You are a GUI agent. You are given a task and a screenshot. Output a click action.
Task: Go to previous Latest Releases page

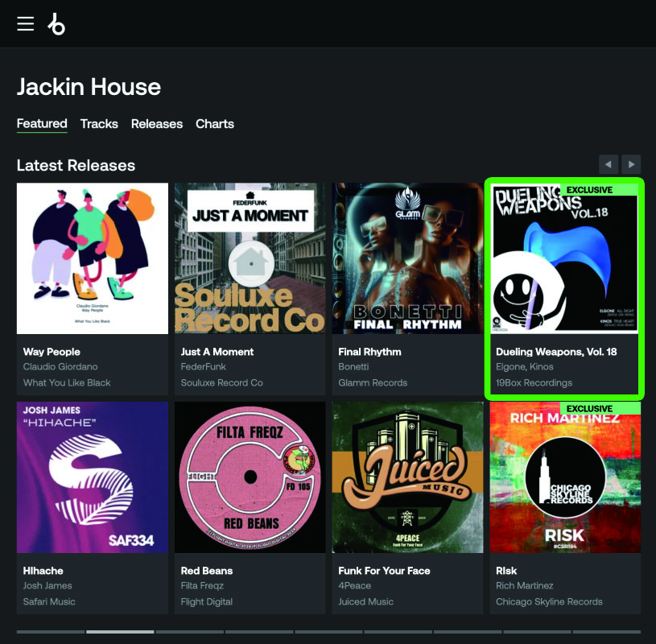coord(609,164)
